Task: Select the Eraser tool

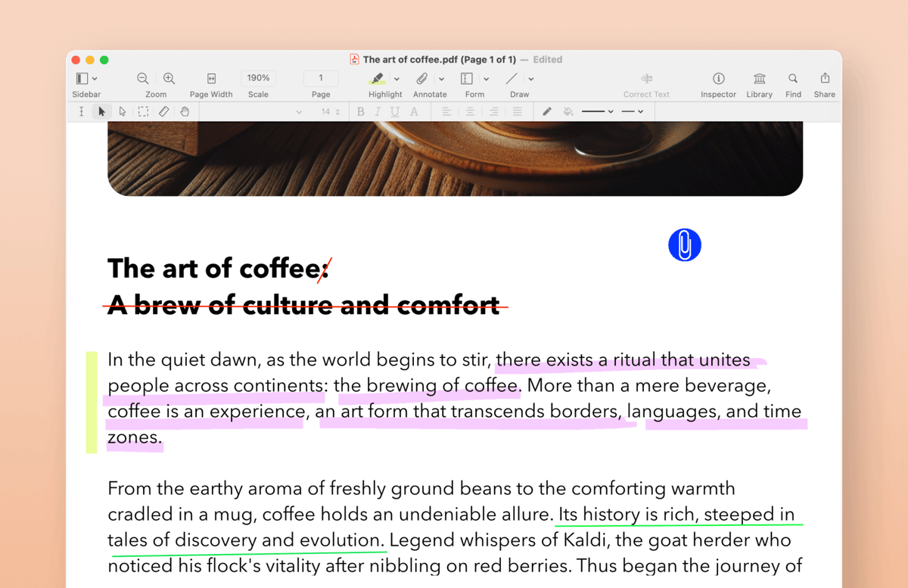Action: point(163,111)
